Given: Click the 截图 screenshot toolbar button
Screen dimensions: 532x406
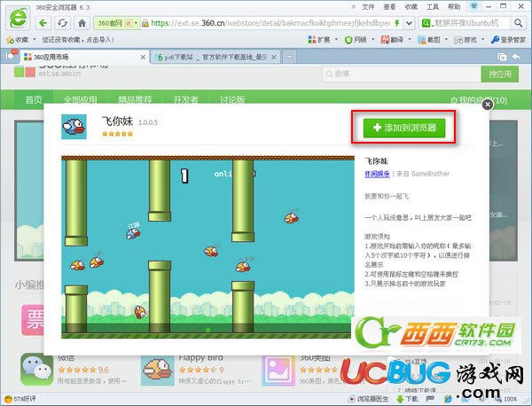Looking at the screenshot, I should (x=429, y=40).
